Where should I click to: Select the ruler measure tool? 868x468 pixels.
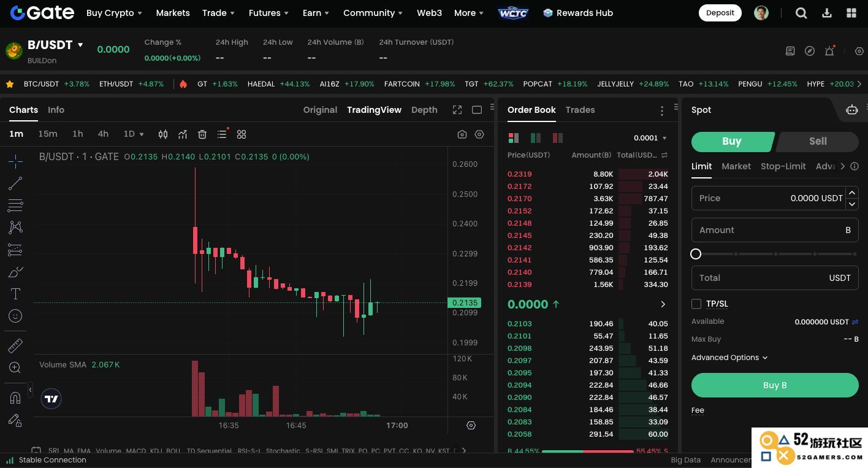[x=15, y=346]
